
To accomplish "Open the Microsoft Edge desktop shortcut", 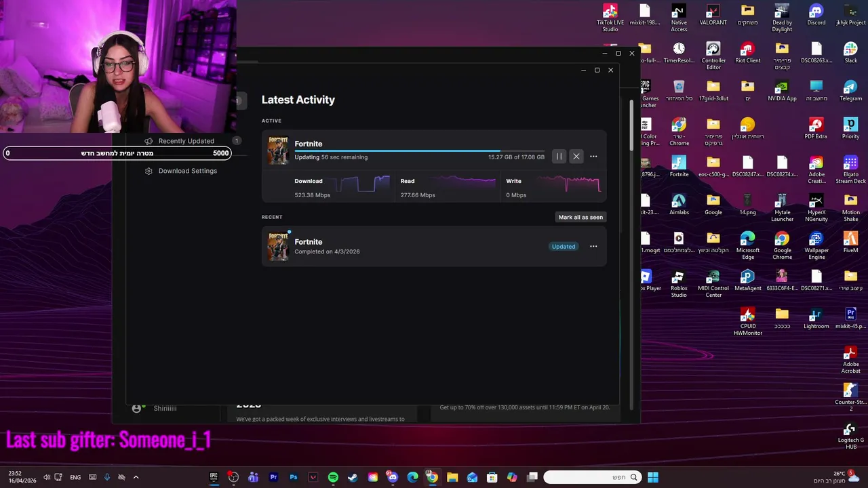I will pyautogui.click(x=747, y=245).
